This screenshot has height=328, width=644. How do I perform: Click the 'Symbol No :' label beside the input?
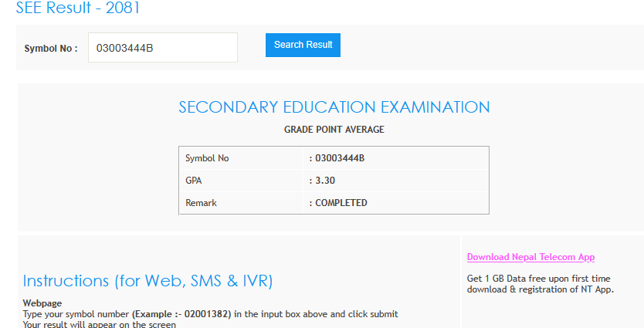(51, 48)
